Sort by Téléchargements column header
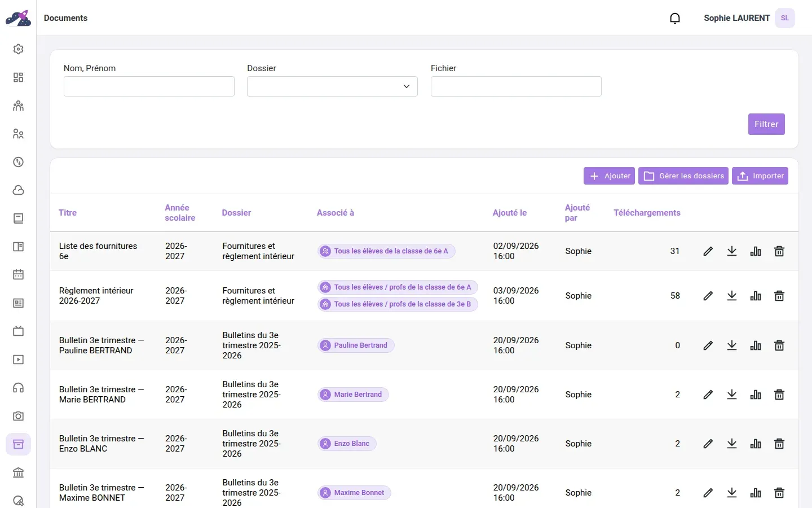This screenshot has height=508, width=812. pos(647,213)
